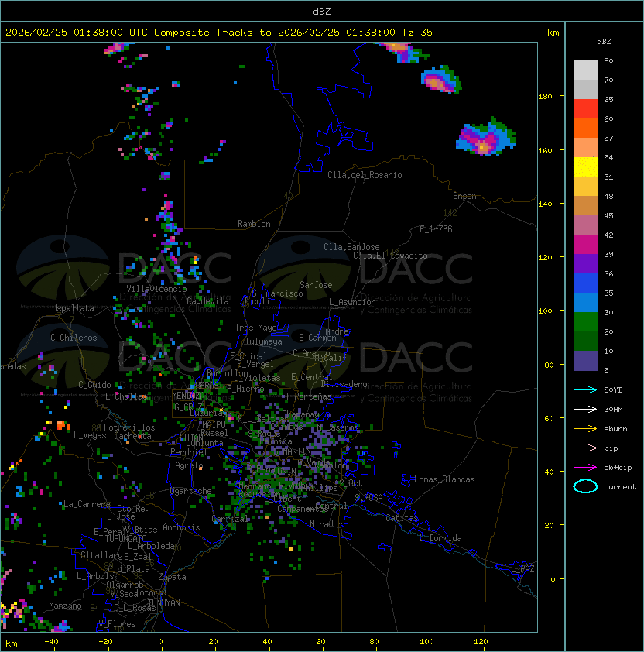Click the 'Anchoris' map label

pos(181,527)
